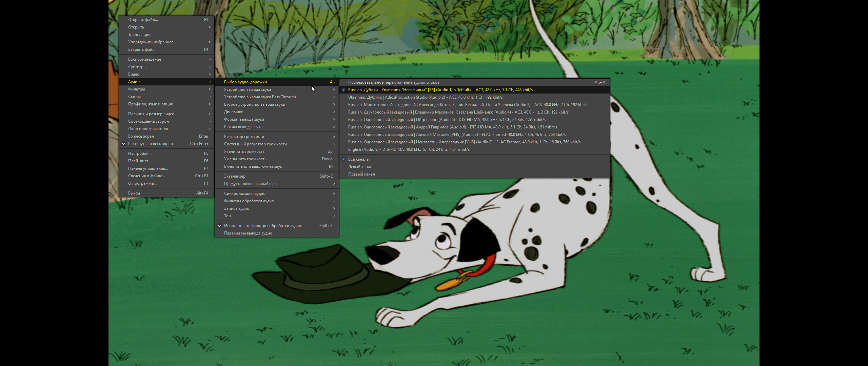Screen dimensions: 868x366
Task: Open 'Фильтры обработки аудио' submenu
Action: 277,201
